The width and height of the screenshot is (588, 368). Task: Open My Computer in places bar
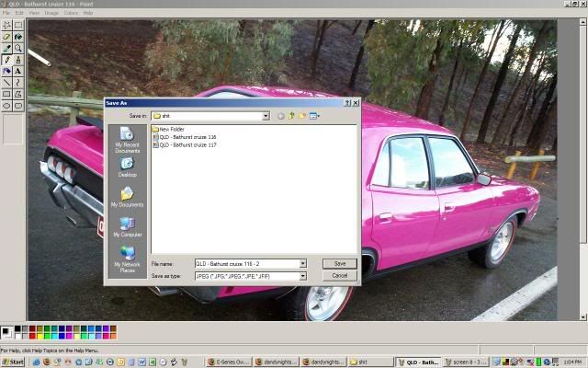(127, 227)
